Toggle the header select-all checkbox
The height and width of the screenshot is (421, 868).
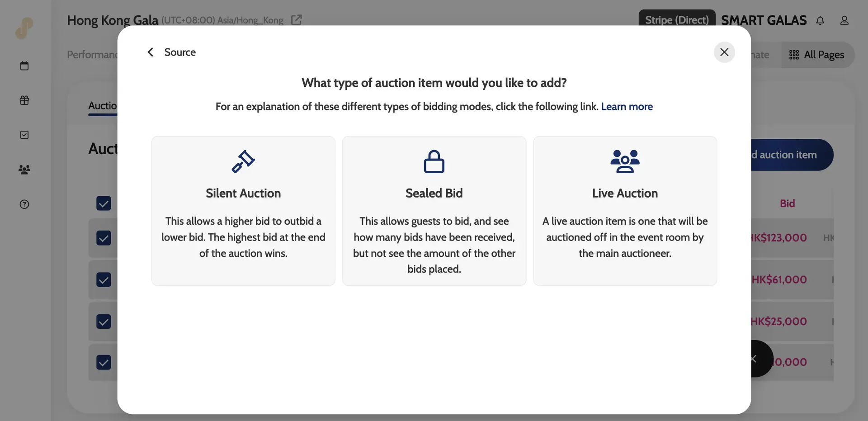[x=104, y=203]
